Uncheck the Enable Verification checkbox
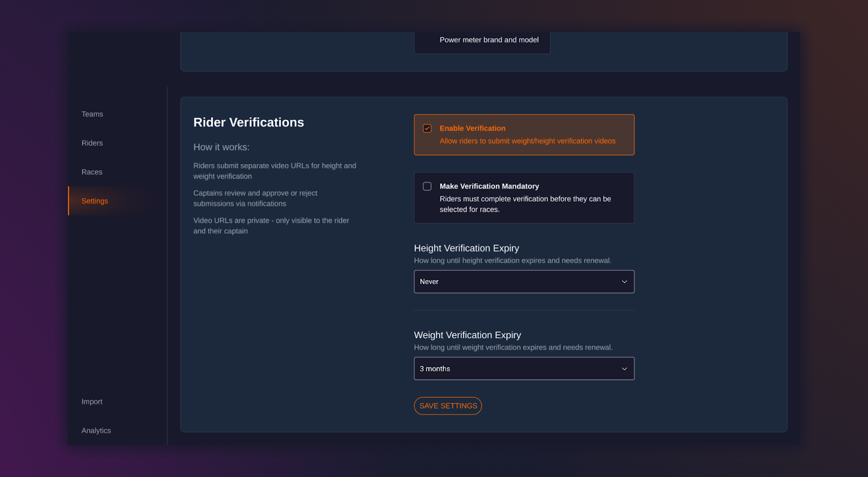 coord(427,128)
